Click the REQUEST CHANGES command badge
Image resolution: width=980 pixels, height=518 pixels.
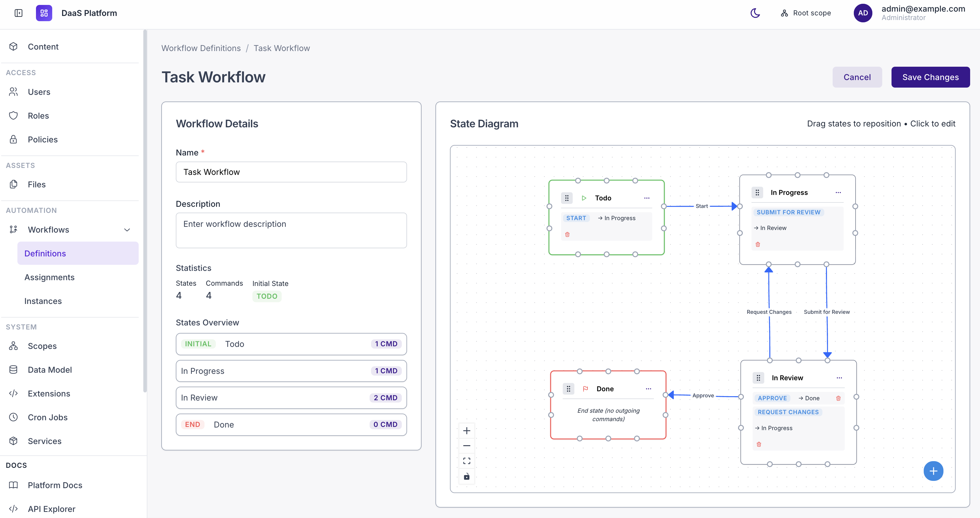(x=788, y=412)
